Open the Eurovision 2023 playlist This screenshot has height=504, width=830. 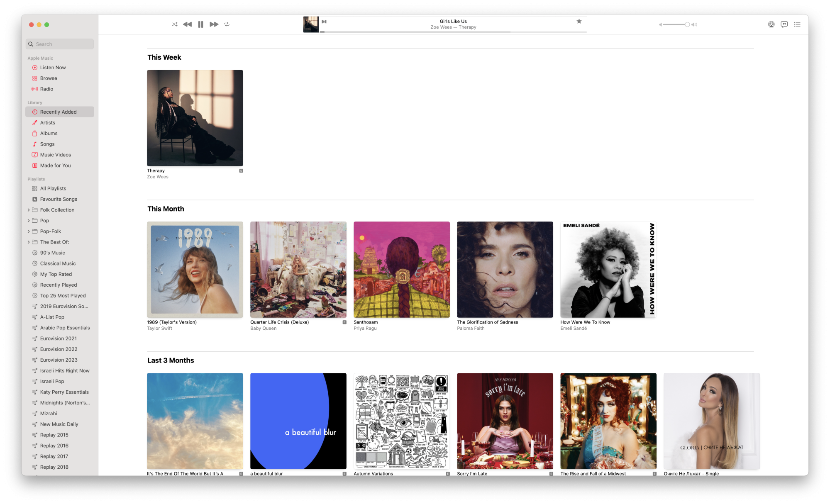pos(59,360)
